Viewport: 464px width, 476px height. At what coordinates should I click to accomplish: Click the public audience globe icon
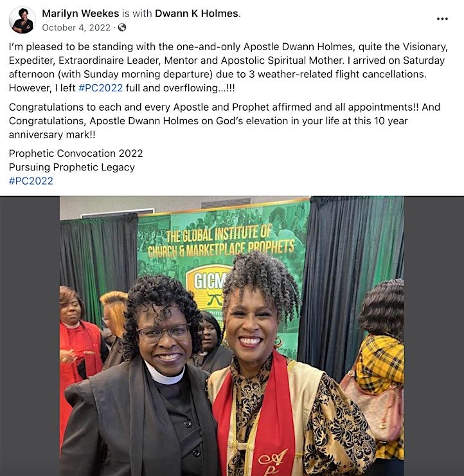[122, 28]
